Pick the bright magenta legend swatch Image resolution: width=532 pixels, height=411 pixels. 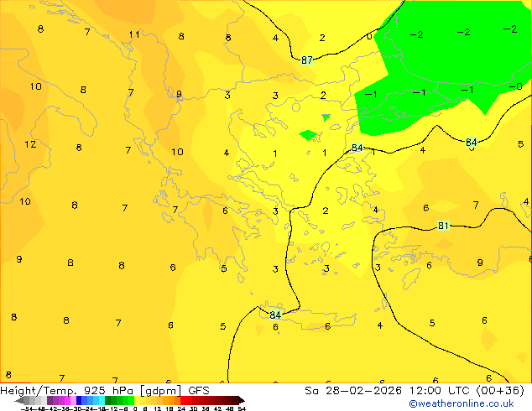click(x=67, y=400)
